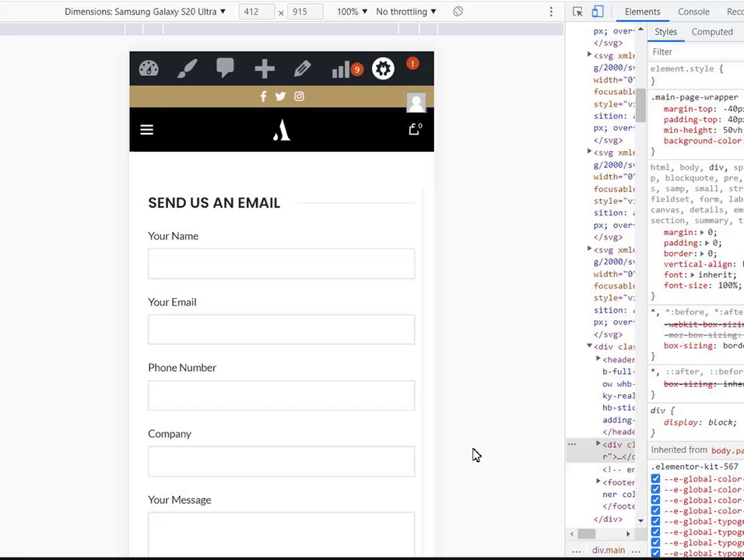Click the div.main breadcrumb link
744x560 pixels.
(x=609, y=550)
